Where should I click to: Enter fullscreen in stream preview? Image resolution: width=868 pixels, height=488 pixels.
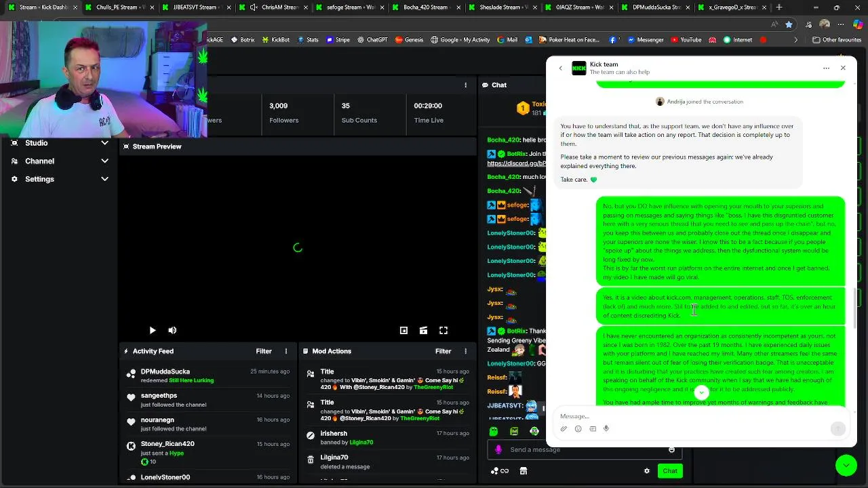click(443, 330)
